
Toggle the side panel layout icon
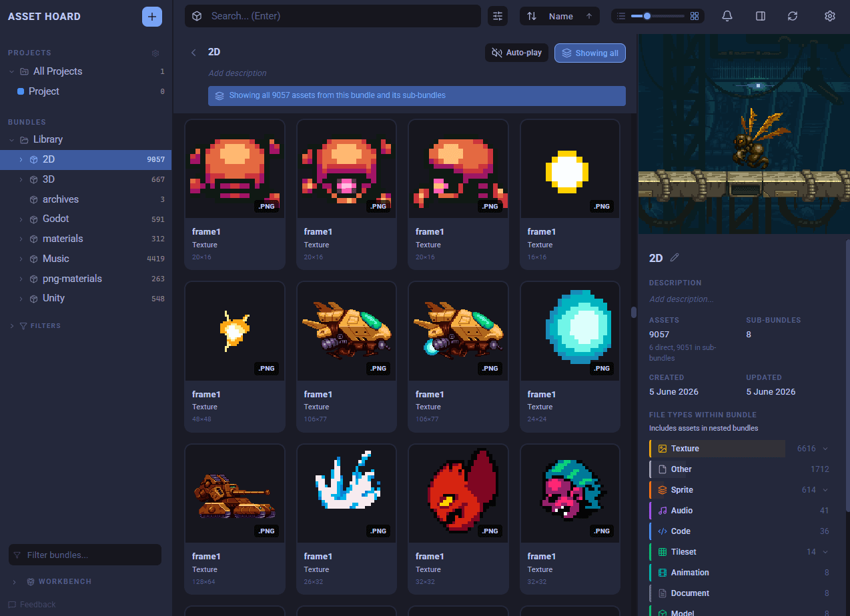point(761,16)
